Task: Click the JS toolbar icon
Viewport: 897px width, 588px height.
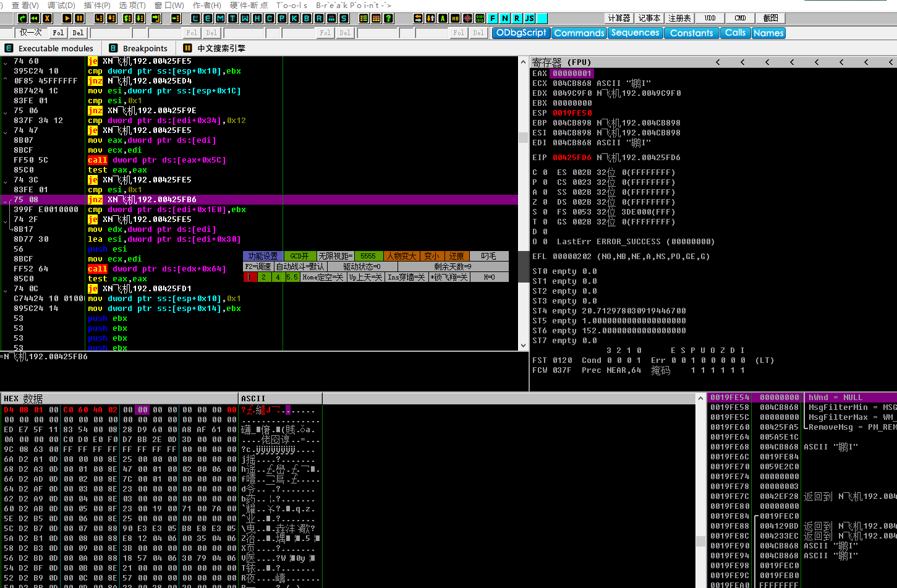Action: (530, 19)
